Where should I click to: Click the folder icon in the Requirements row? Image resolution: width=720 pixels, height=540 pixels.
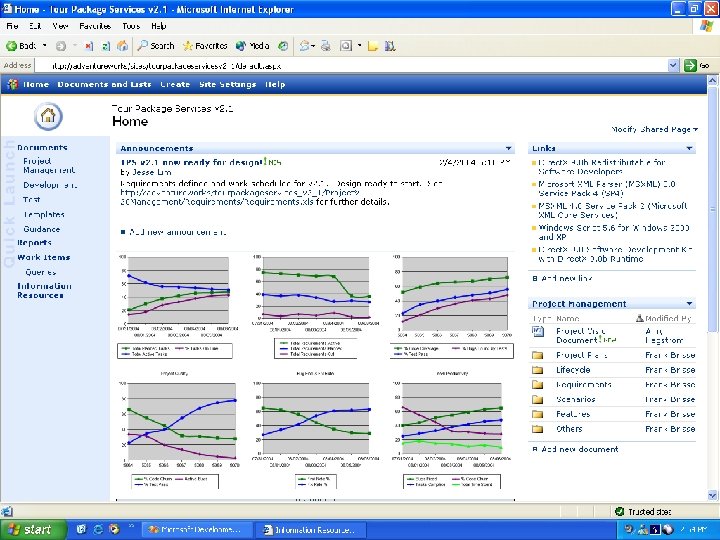[x=537, y=385]
